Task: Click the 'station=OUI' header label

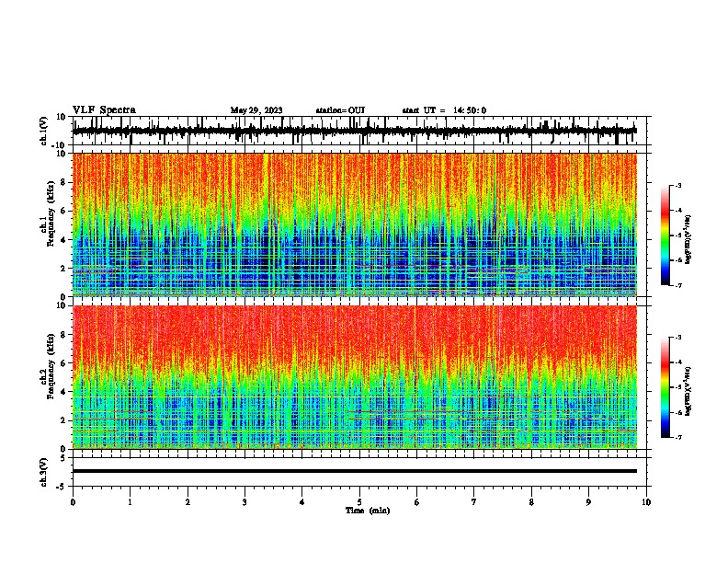Action: [x=340, y=110]
